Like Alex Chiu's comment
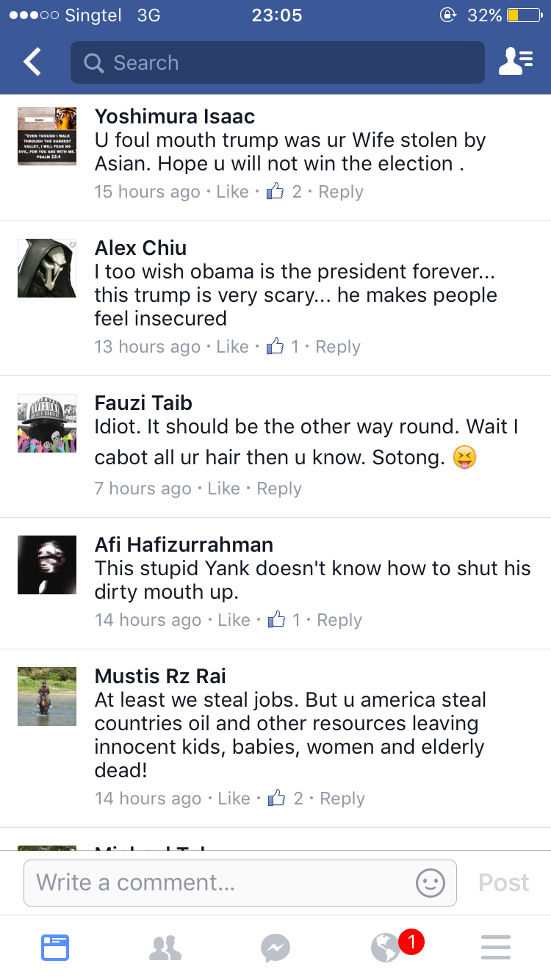 (x=233, y=347)
